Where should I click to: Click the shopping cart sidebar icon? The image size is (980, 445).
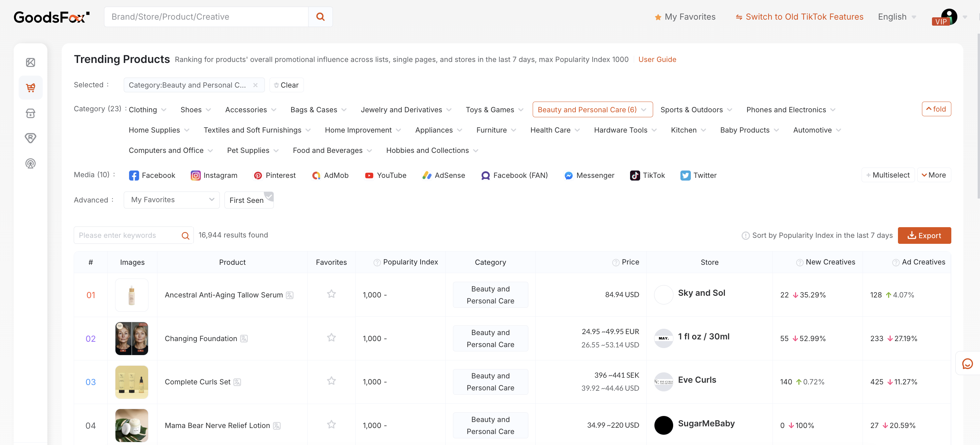coord(30,88)
